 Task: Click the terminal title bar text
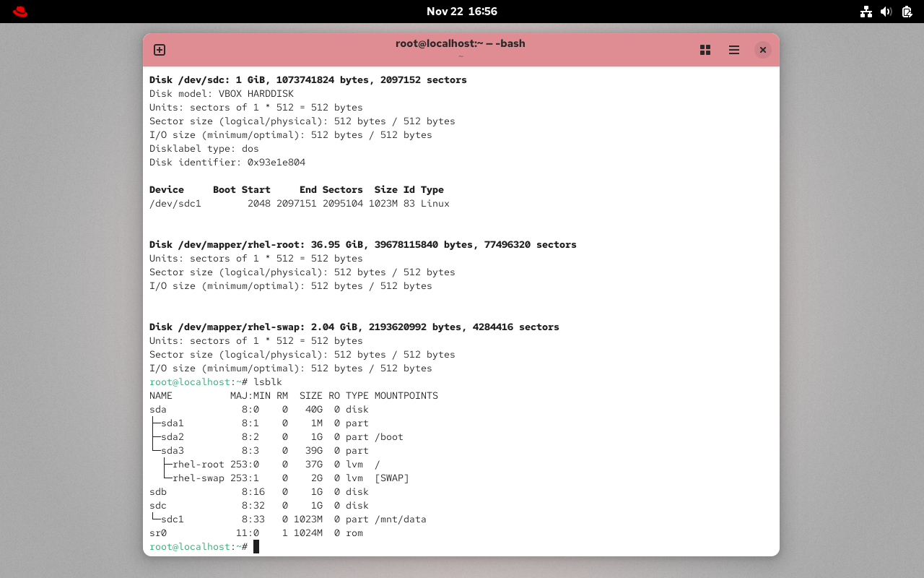click(x=460, y=43)
